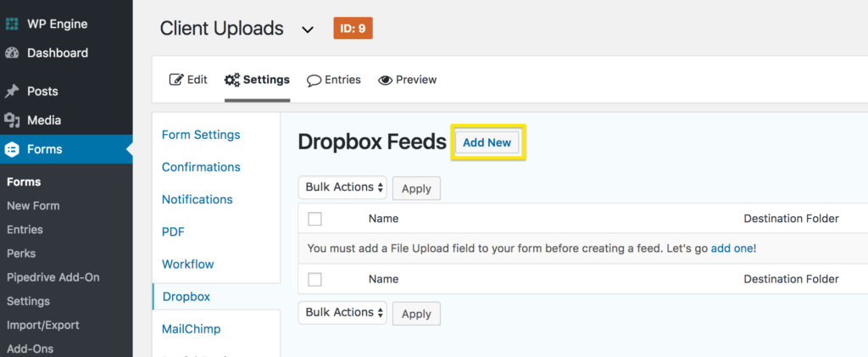The width and height of the screenshot is (868, 357).
Task: Open Form Settings in the settings sidebar
Action: [201, 135]
